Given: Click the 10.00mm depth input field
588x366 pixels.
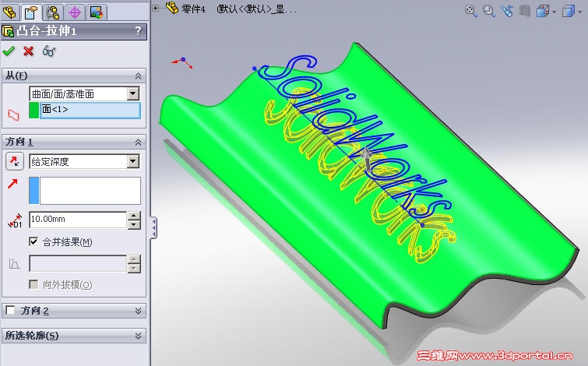Looking at the screenshot, I should click(x=78, y=220).
